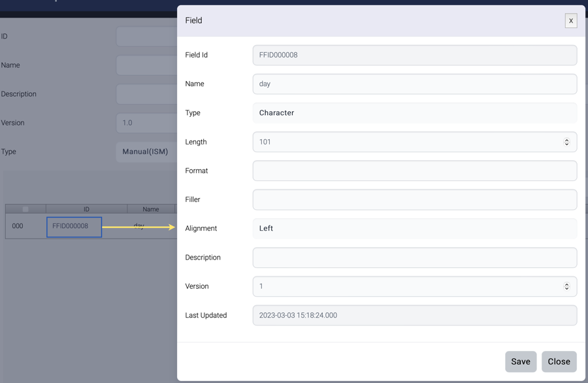Click the ID column header in table
Screen dimensions: 588x383
86,209
